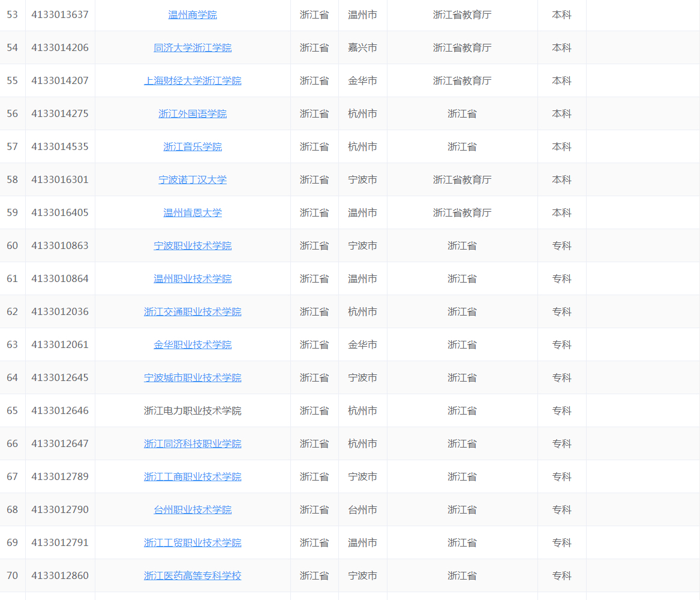
Task: Select code 4133016405
Action: [x=60, y=213]
